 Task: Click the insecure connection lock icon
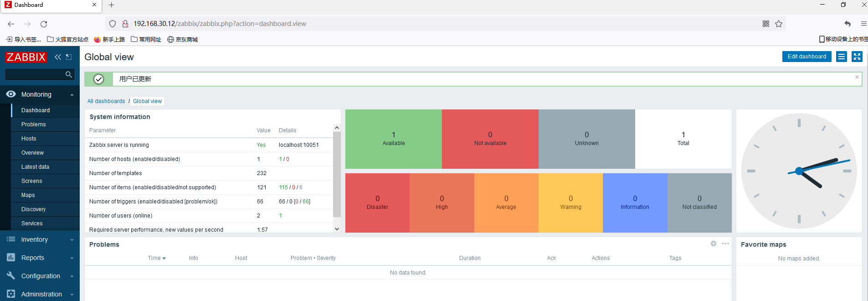(x=125, y=24)
